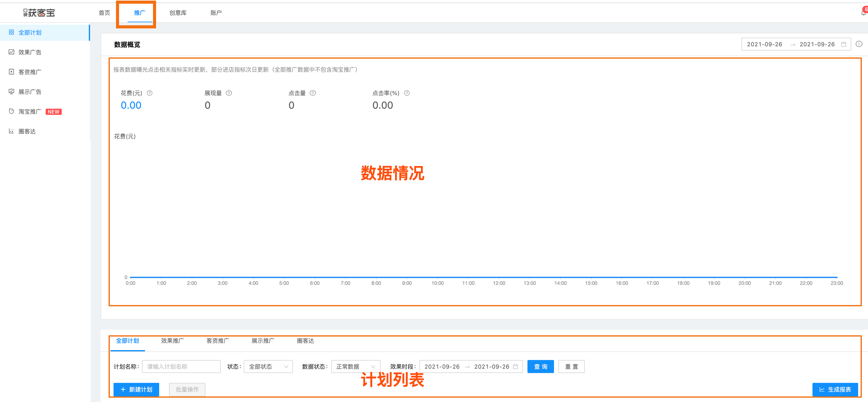868x402 pixels.
Task: Switch to the 效果推广 plan tab
Action: pyautogui.click(x=172, y=341)
